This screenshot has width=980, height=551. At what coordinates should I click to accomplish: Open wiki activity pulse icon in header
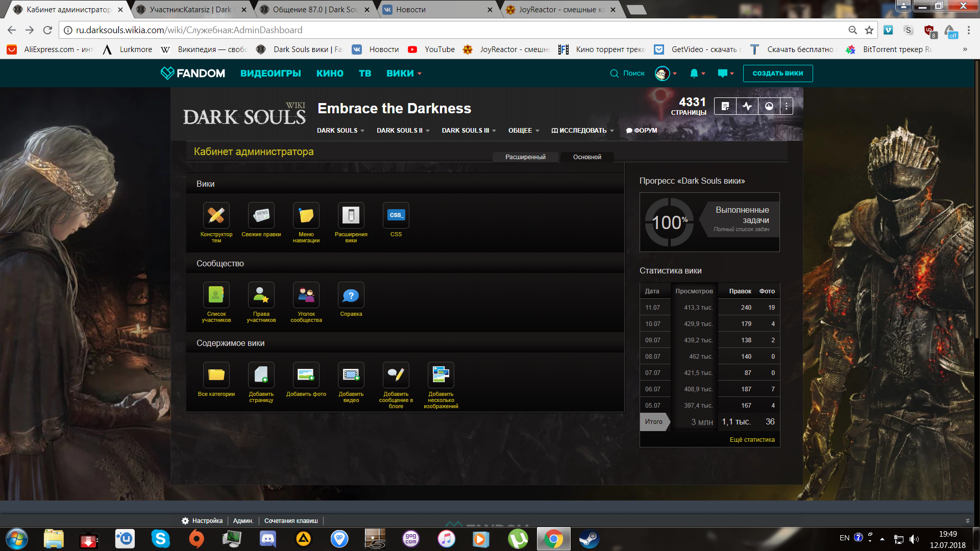click(747, 106)
